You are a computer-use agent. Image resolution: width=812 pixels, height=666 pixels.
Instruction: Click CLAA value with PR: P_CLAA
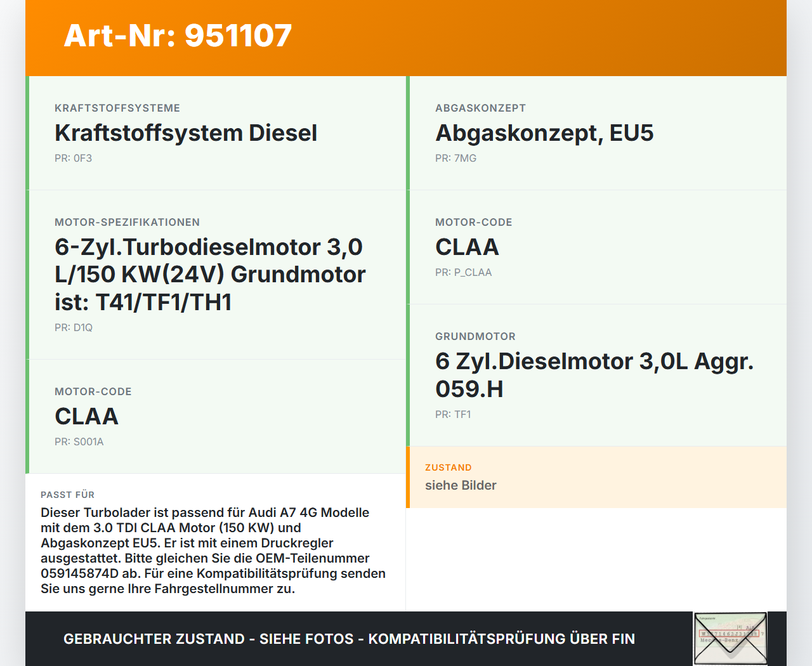(467, 247)
